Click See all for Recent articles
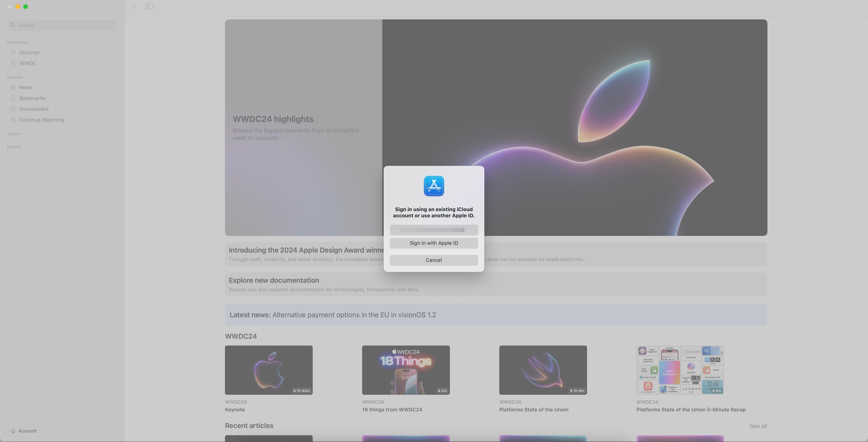This screenshot has width=868, height=442. [758, 426]
